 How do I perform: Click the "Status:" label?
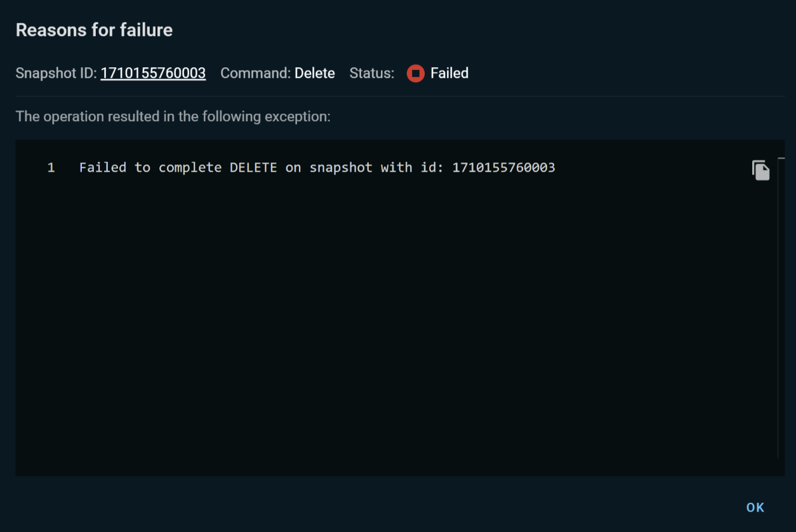(371, 74)
